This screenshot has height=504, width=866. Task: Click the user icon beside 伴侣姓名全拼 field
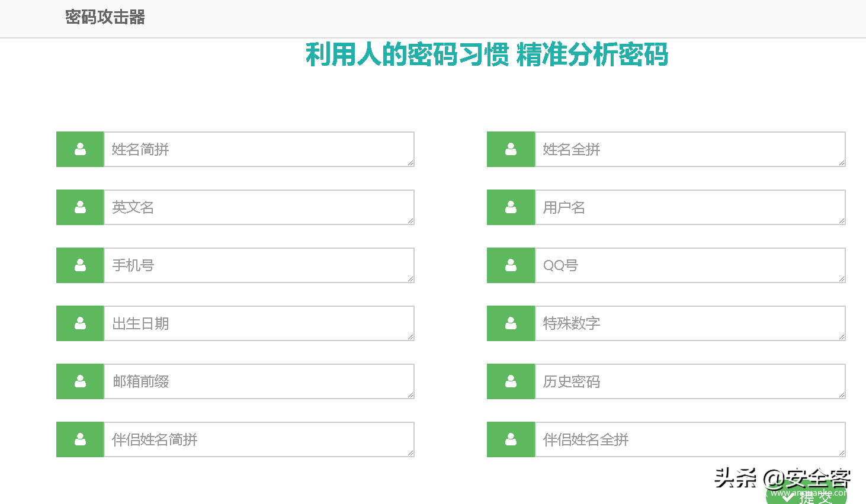click(511, 439)
